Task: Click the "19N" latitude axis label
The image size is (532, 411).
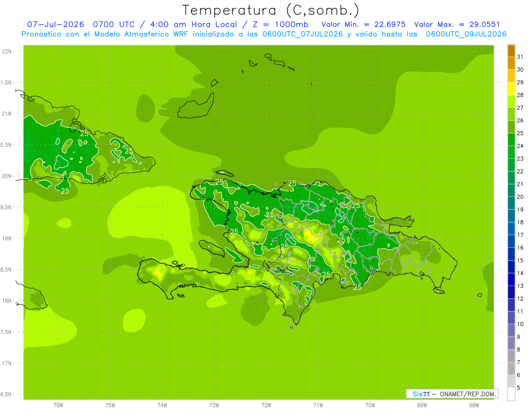Action: (7, 238)
